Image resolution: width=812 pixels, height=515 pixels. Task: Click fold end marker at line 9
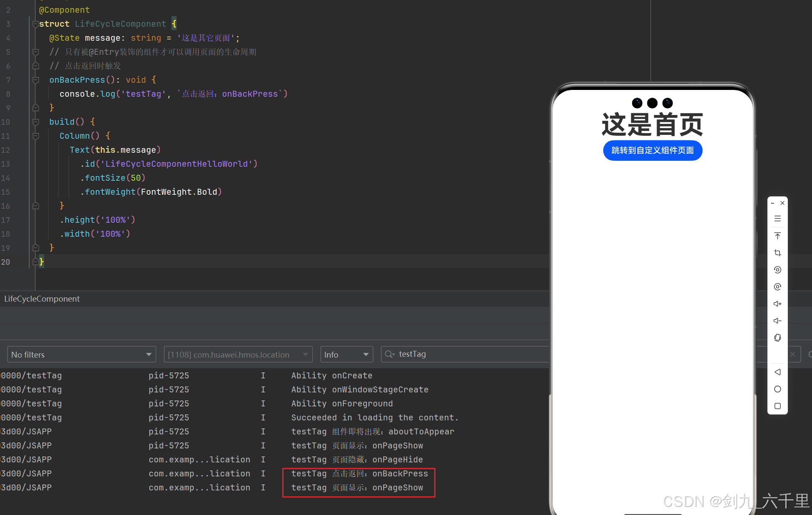(x=36, y=108)
